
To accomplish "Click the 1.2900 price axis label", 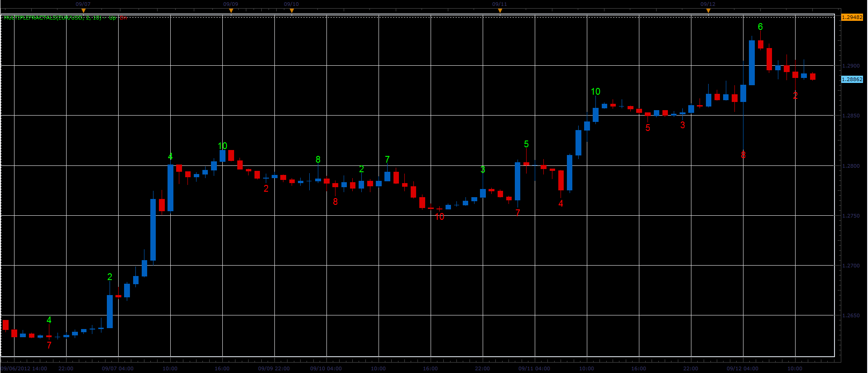I will pos(851,66).
